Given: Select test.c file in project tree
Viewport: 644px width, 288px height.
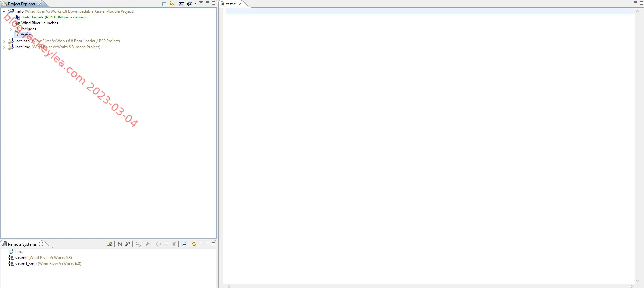Looking at the screenshot, I should pyautogui.click(x=26, y=35).
